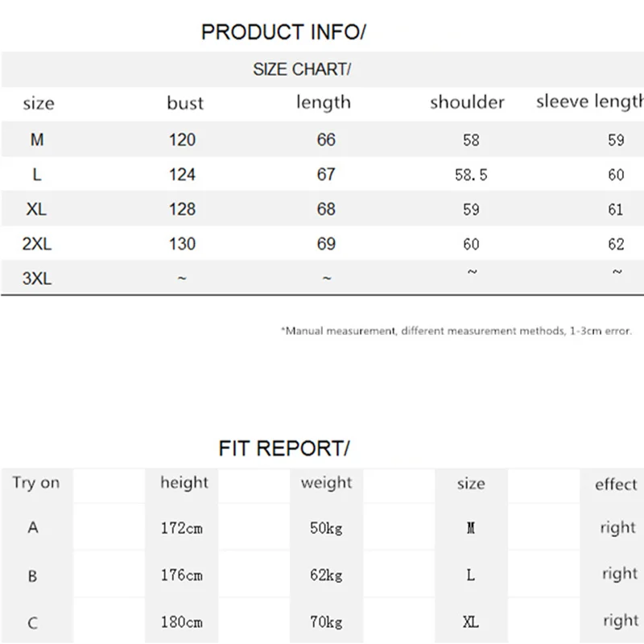Select height 176cm for model B

182,575
